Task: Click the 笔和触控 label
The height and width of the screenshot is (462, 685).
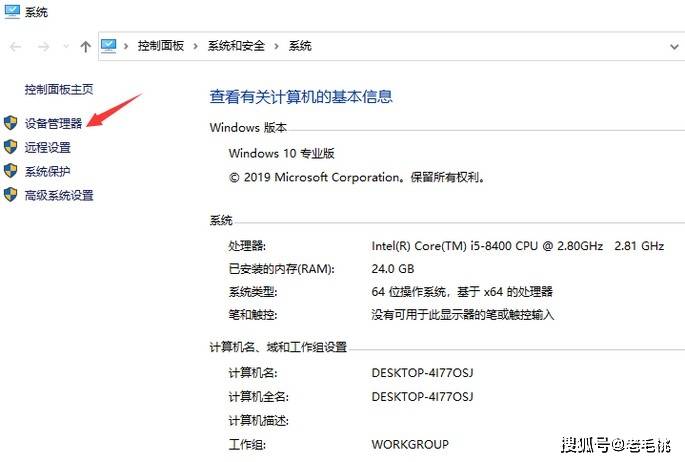Action: tap(253, 315)
